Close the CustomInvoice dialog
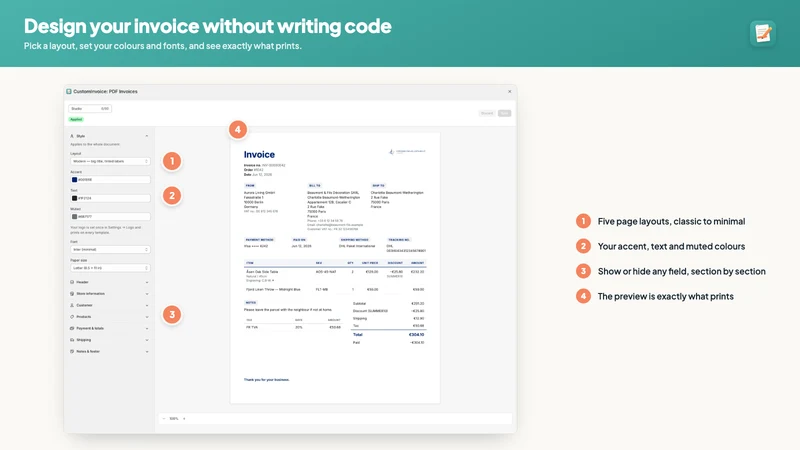Viewport: 800px width, 450px height. point(510,91)
